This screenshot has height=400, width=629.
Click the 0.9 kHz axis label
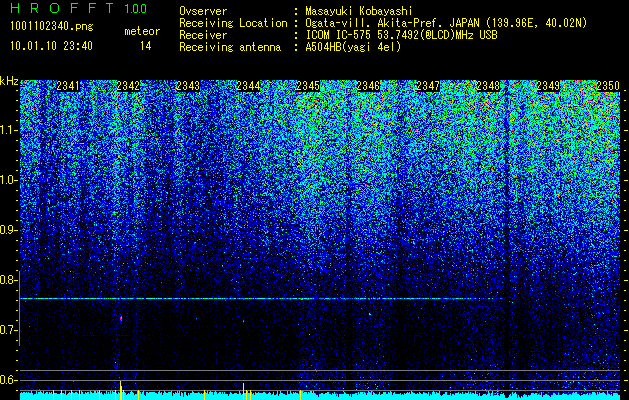9,230
